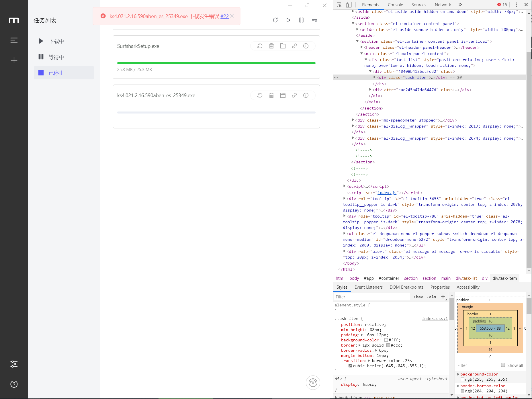Click the 16 errors counter in DevTools
532x399 pixels.
502,5
